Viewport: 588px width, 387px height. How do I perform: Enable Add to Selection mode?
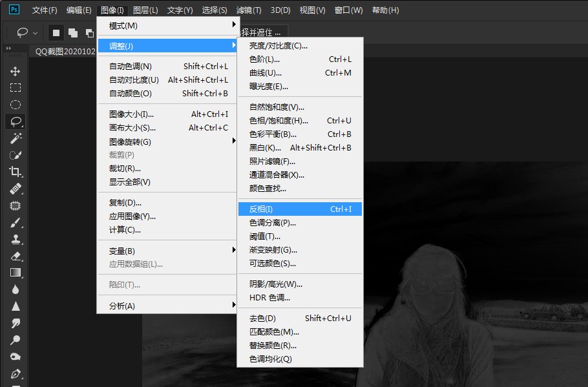72,33
